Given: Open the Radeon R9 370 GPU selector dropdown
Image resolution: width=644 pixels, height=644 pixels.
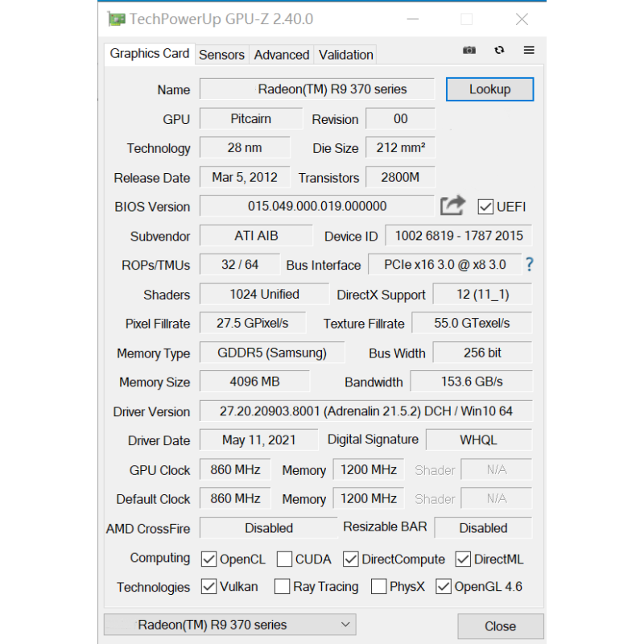Looking at the screenshot, I should coord(230,625).
